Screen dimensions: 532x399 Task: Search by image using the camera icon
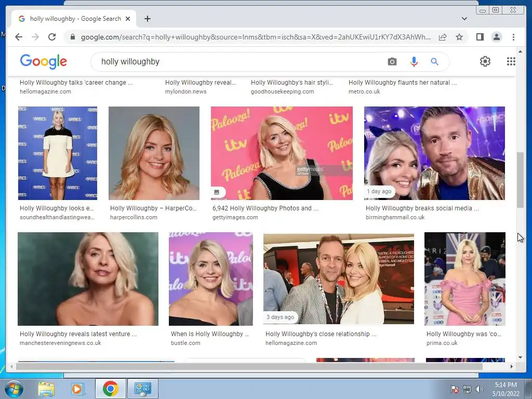tap(392, 62)
